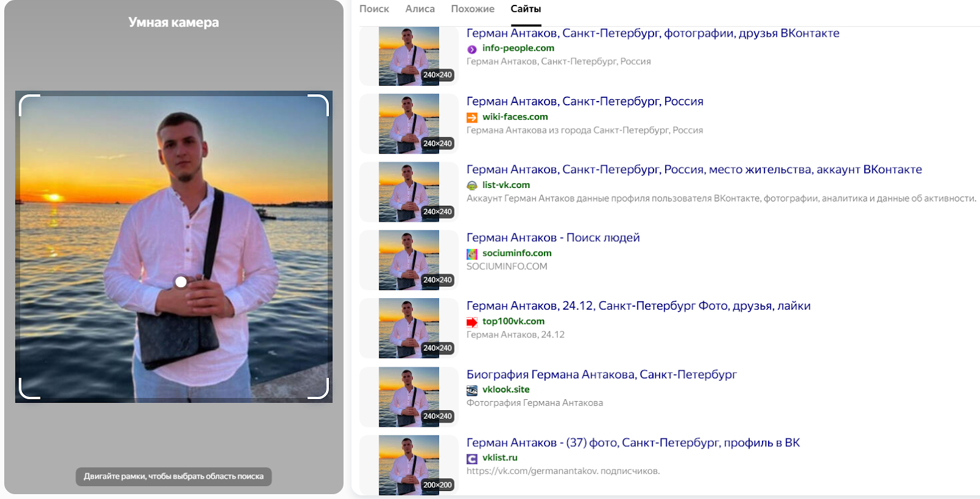Open the 200×200 thumbnail of the vklist.ru result

(x=409, y=465)
